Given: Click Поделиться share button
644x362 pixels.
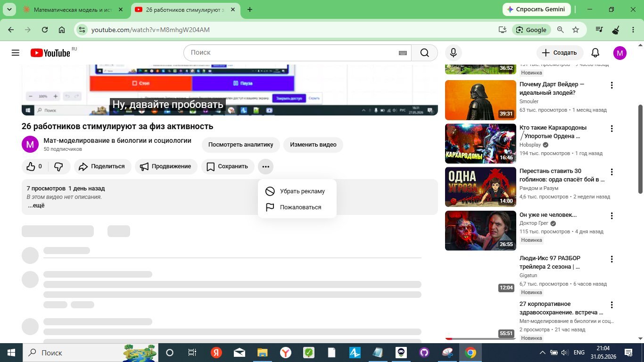Looking at the screenshot, I should [102, 166].
